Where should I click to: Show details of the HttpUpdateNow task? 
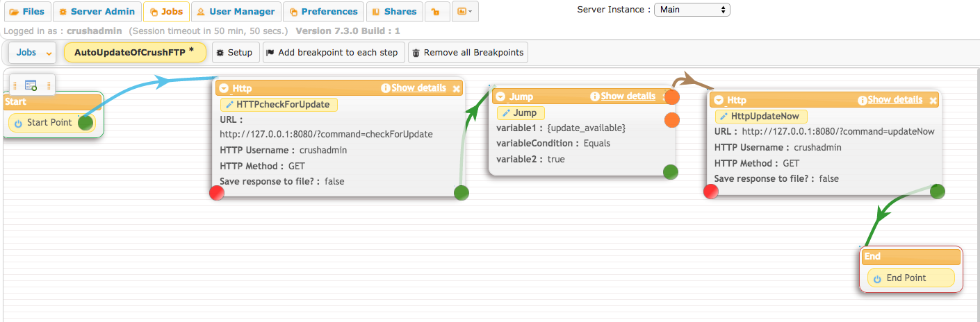coord(895,100)
